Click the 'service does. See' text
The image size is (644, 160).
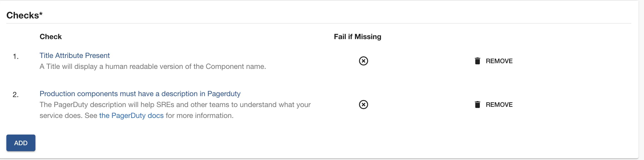(68, 115)
